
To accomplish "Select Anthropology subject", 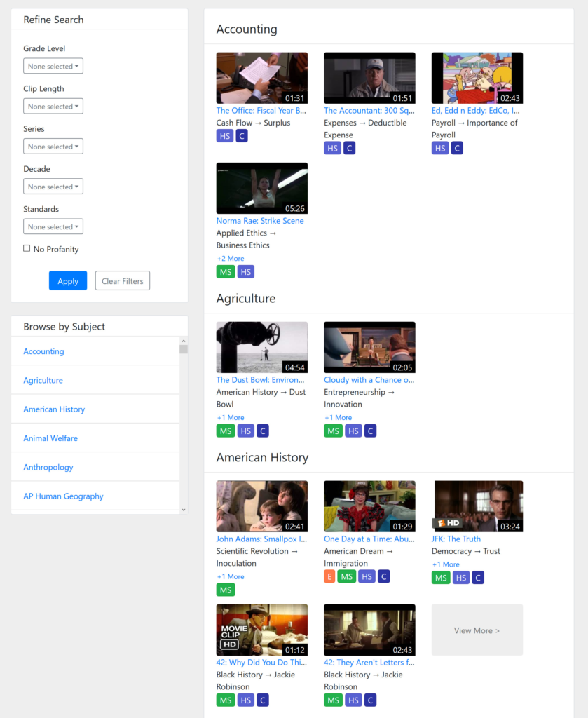I will (x=48, y=467).
